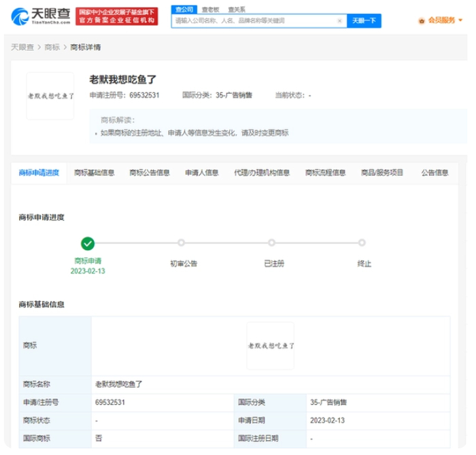This screenshot has height=455, width=476.
Task: Select the 查公司 search tab
Action: 184,10
